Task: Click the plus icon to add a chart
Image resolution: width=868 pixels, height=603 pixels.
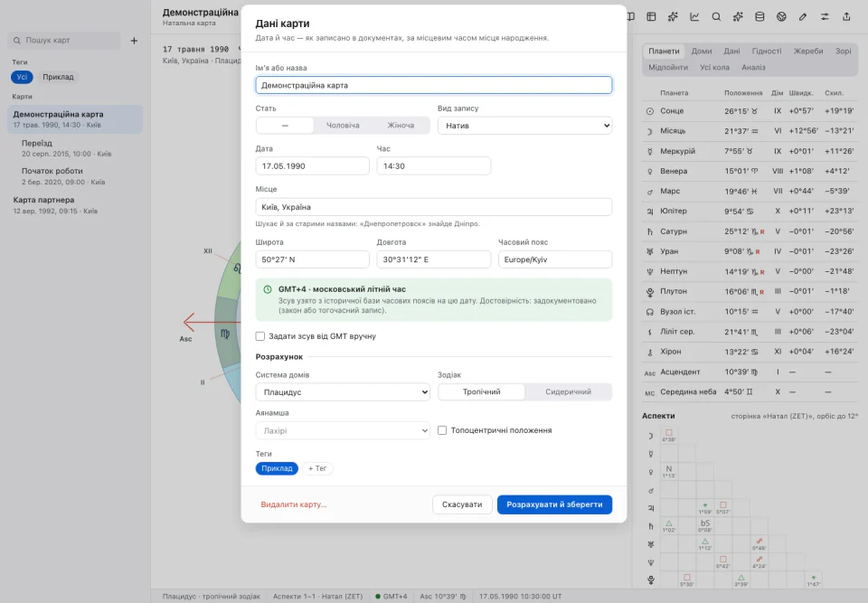Action: click(134, 41)
